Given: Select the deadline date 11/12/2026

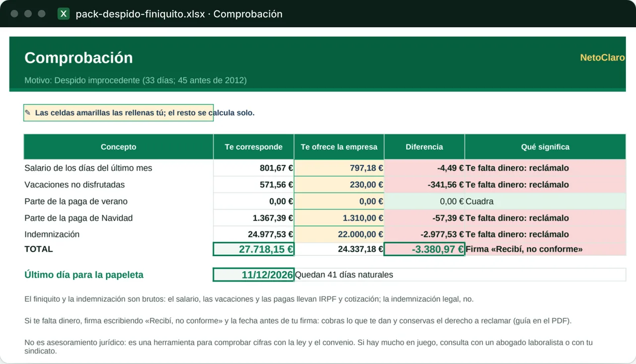Looking at the screenshot, I should (253, 275).
